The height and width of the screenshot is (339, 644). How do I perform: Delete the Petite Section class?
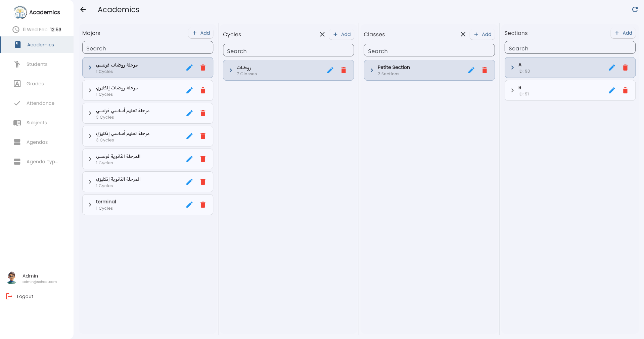[485, 70]
